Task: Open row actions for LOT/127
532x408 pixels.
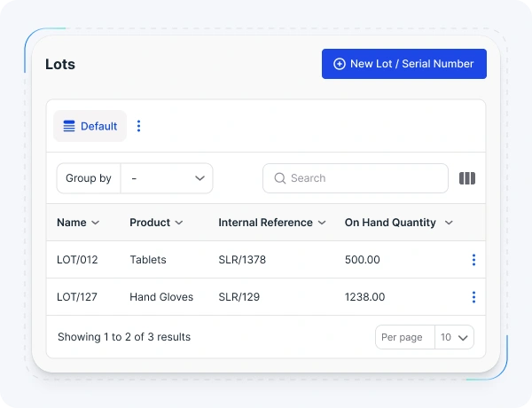Action: pyautogui.click(x=473, y=297)
